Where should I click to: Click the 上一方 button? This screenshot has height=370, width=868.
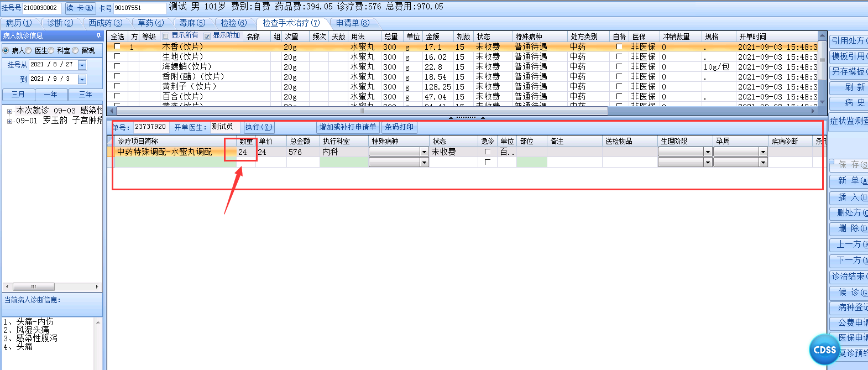click(x=849, y=244)
